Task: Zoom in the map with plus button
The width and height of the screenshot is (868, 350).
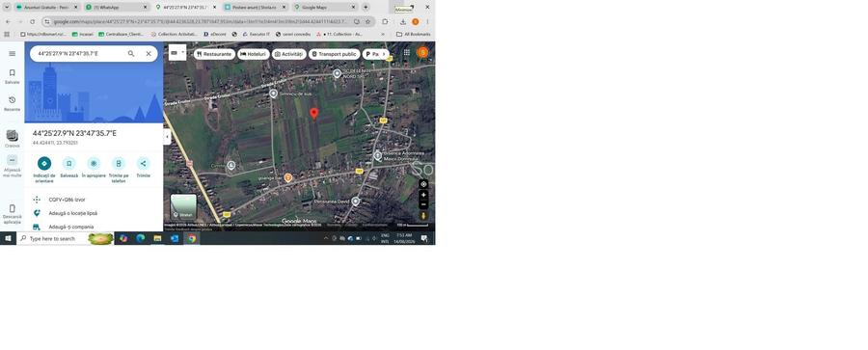Action: (423, 195)
